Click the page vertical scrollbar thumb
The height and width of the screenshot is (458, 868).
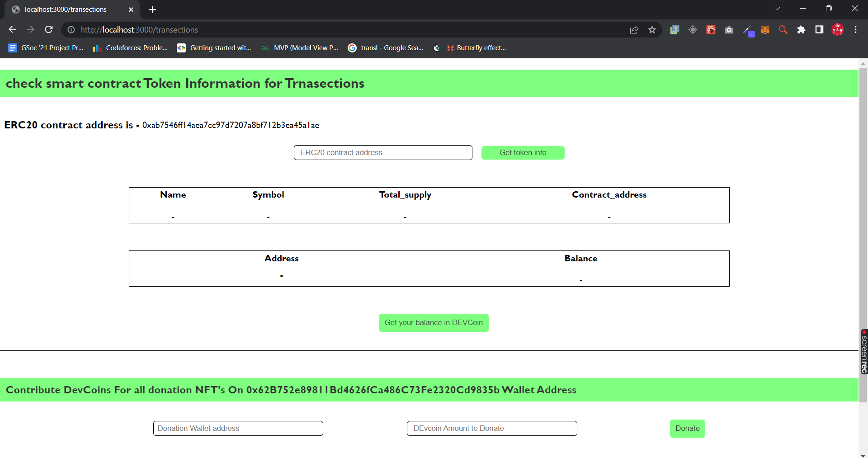coord(863,235)
